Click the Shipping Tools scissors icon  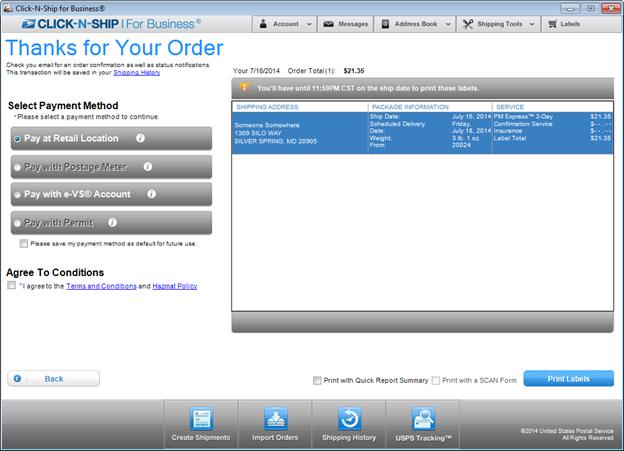coord(468,24)
